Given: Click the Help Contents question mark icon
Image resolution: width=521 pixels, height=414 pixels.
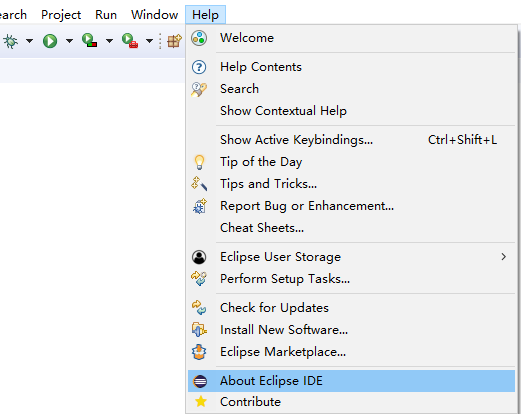Looking at the screenshot, I should [x=199, y=67].
